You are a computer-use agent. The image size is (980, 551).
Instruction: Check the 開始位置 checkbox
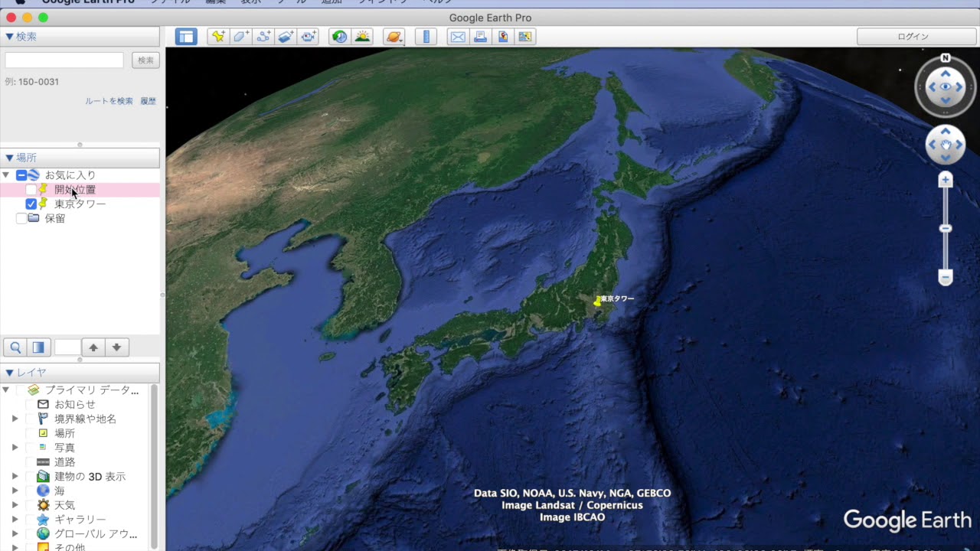click(x=31, y=190)
